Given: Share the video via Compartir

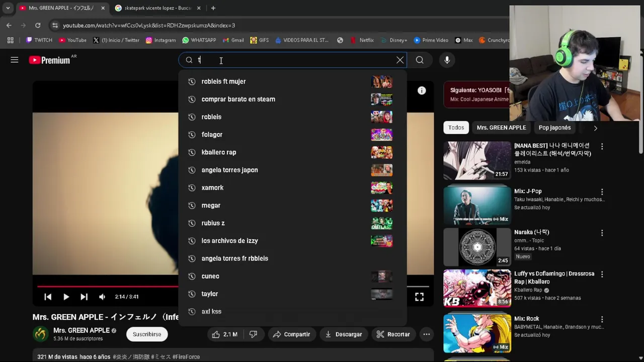Looking at the screenshot, I should pos(292,334).
